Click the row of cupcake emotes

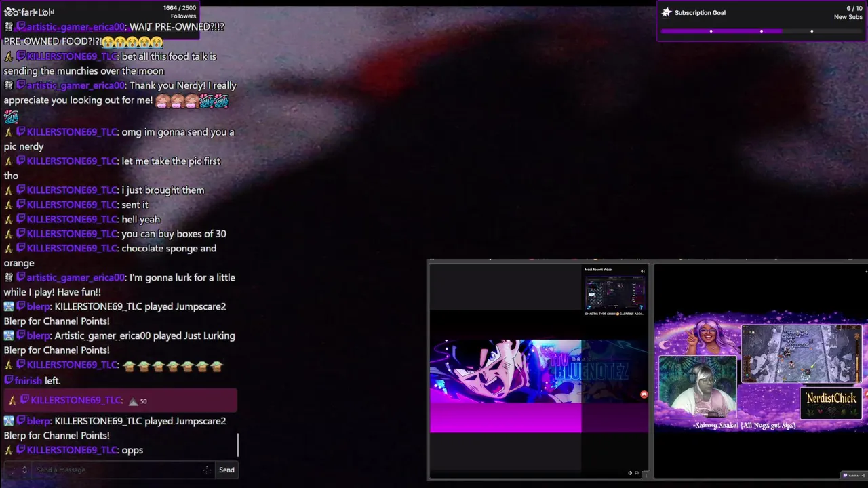[x=172, y=366]
